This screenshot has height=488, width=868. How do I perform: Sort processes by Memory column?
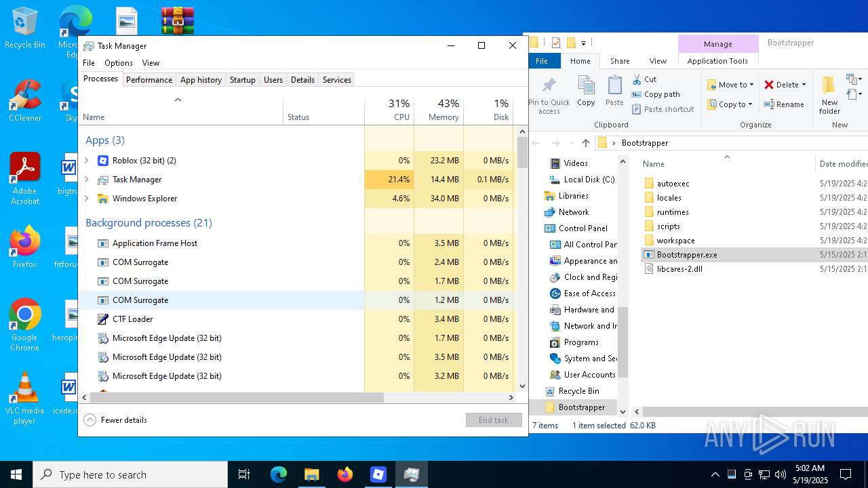coord(439,110)
